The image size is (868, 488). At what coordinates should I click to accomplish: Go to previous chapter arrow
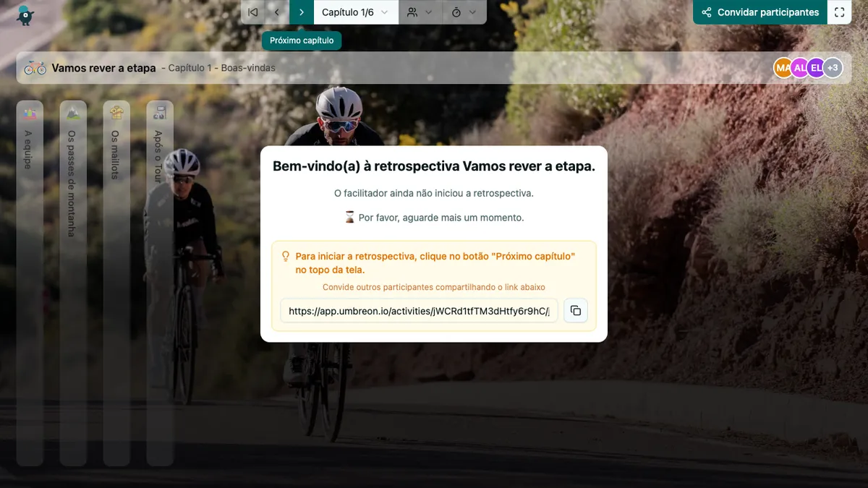tap(277, 12)
